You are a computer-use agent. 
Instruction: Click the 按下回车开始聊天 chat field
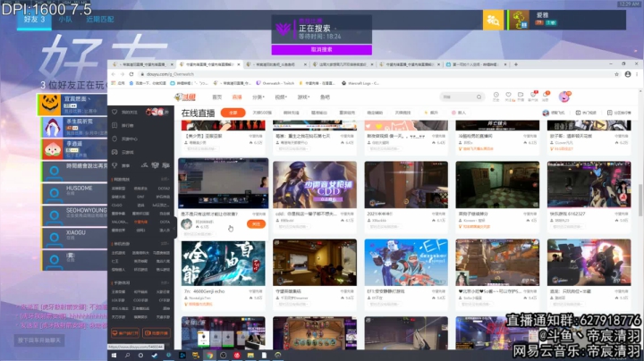pyautogui.click(x=39, y=340)
